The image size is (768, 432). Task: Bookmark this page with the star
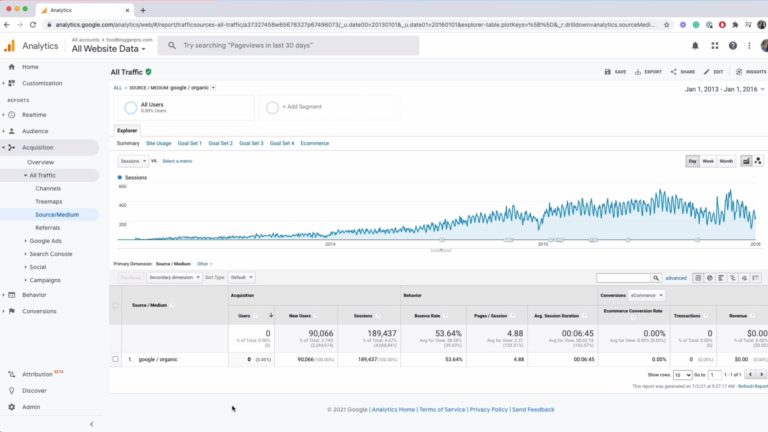[666, 24]
